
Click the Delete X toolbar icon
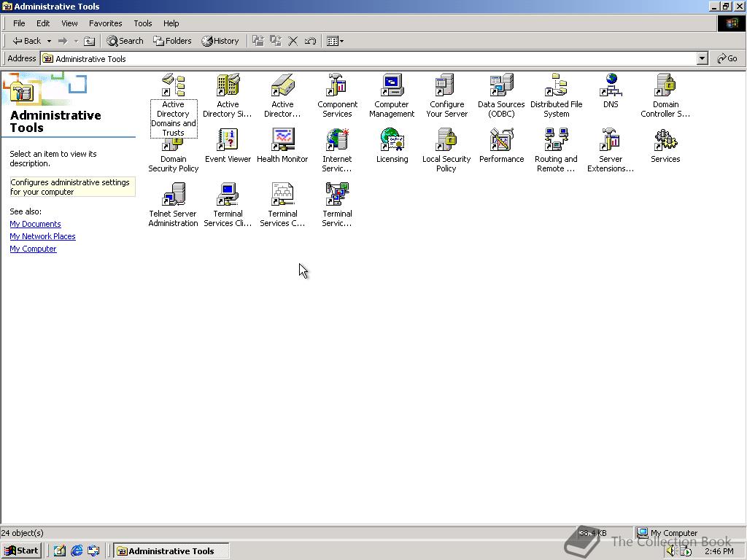(293, 41)
